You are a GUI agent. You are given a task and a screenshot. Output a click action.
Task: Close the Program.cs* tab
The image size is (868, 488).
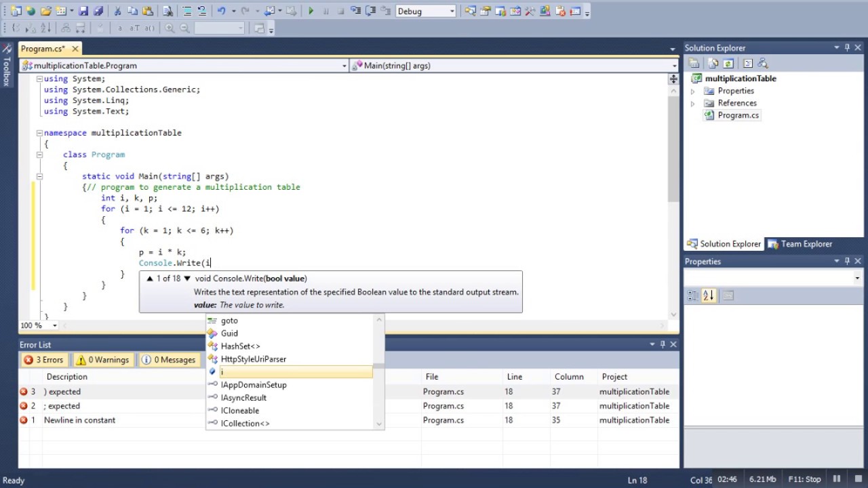point(75,48)
